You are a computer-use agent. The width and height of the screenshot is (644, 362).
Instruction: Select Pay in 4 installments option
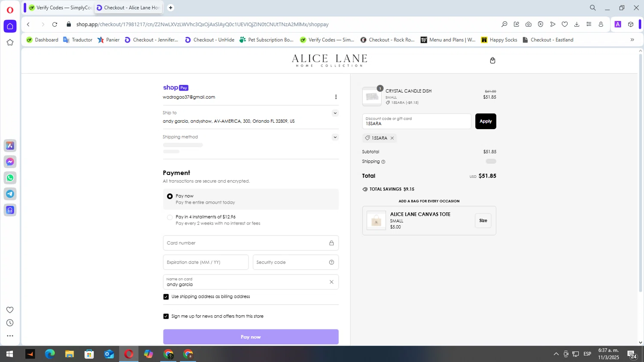point(170,217)
